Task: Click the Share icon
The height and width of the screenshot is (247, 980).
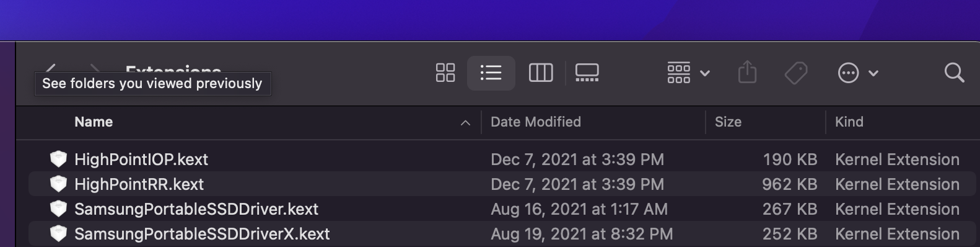Action: (x=748, y=72)
